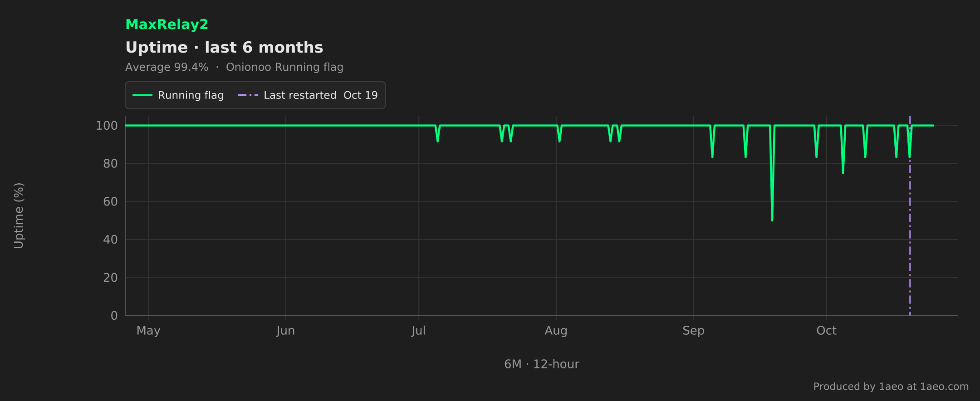Click the '100' y-axis tick label
The width and height of the screenshot is (980, 401).
(107, 126)
